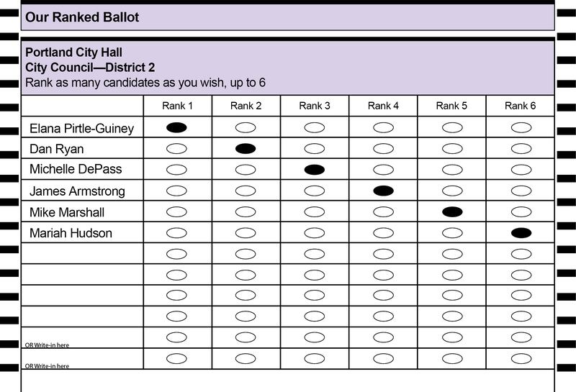Select Rank 1 oval for Elana Pirtle-Guiney
The height and width of the screenshot is (392, 576).
tap(176, 127)
